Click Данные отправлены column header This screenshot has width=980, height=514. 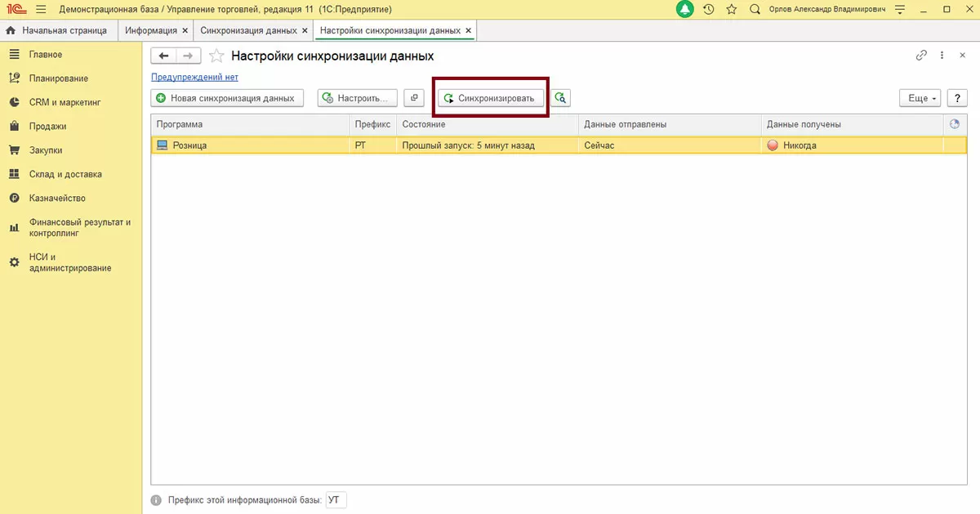coord(670,124)
